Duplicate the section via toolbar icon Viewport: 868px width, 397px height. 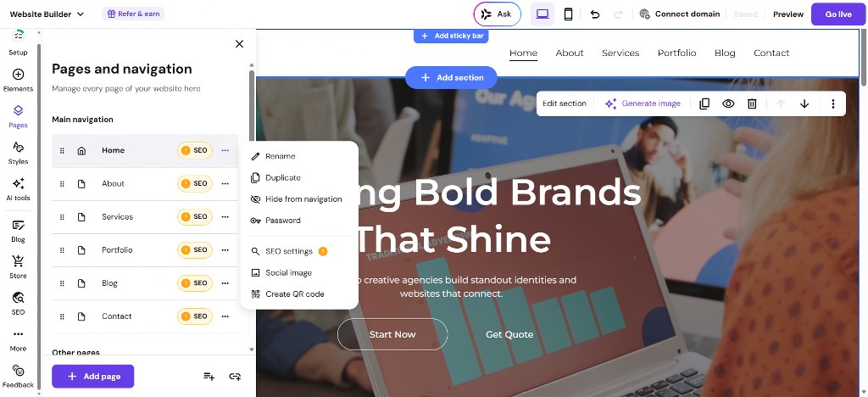[x=704, y=103]
